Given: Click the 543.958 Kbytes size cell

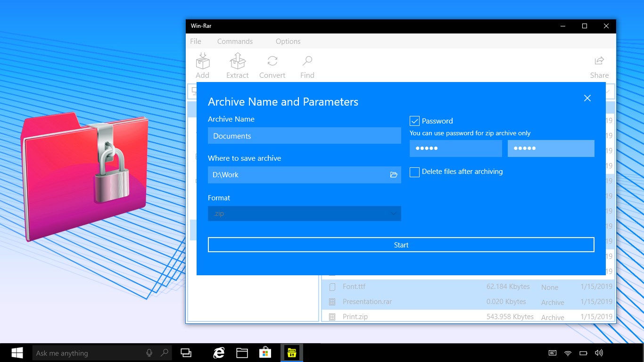Looking at the screenshot, I should point(510,317).
